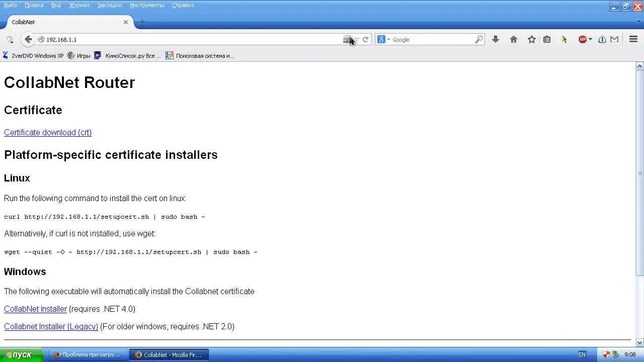The width and height of the screenshot is (644, 362).
Task: Open the Firefox hamburger menu
Action: pyautogui.click(x=633, y=39)
